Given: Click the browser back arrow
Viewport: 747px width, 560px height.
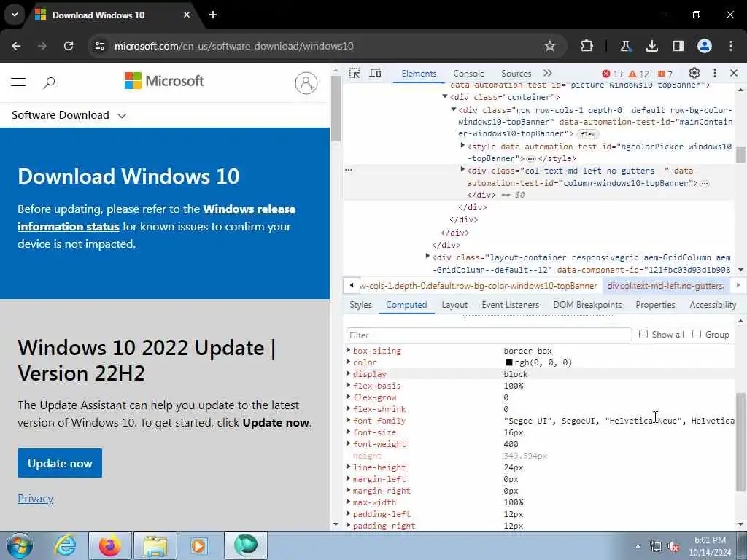Looking at the screenshot, I should tap(16, 46).
